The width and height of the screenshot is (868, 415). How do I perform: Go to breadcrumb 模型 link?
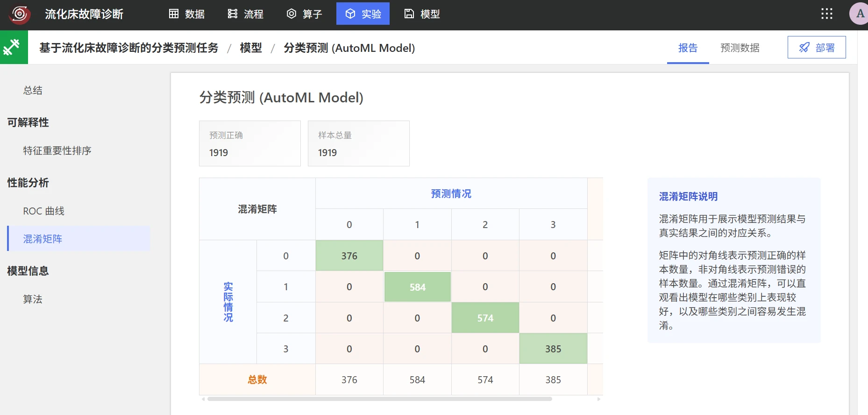pos(251,48)
